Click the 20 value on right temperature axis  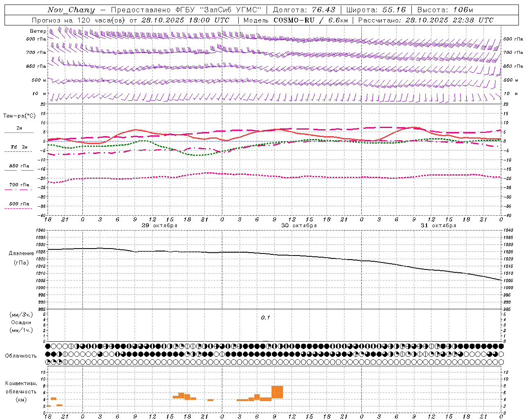(x=506, y=105)
